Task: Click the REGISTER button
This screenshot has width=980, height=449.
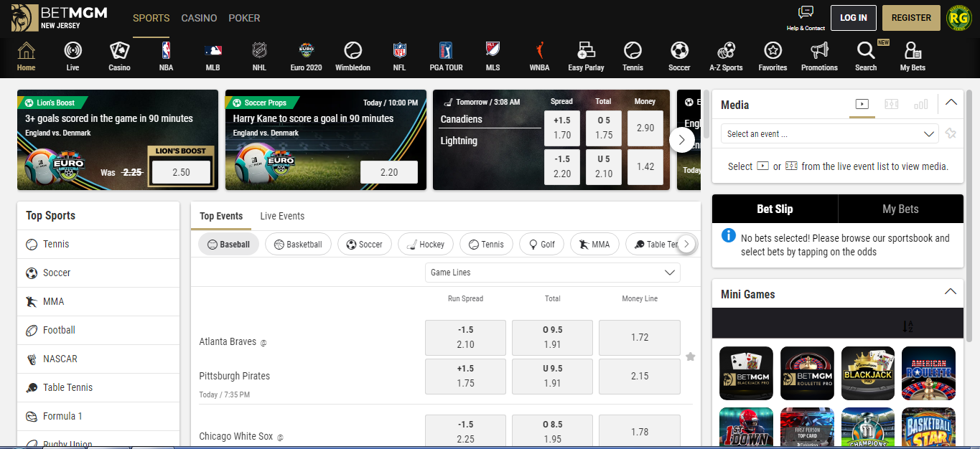Action: point(911,18)
